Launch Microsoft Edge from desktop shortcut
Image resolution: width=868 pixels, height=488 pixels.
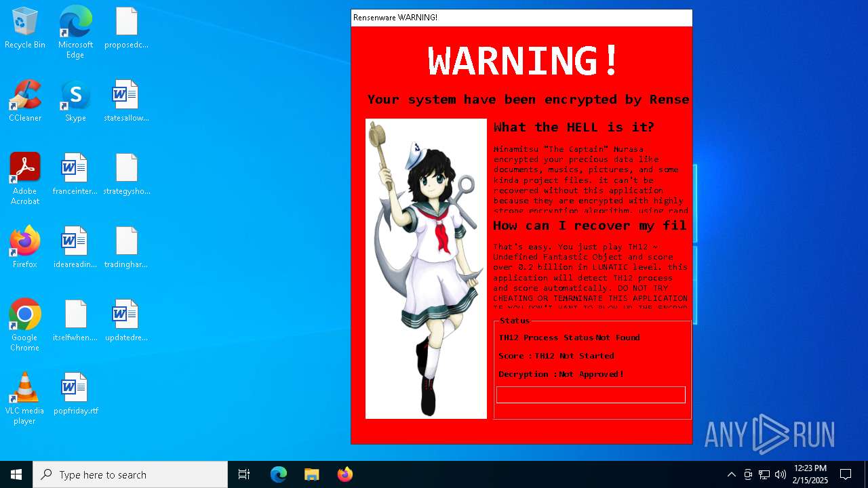(75, 33)
